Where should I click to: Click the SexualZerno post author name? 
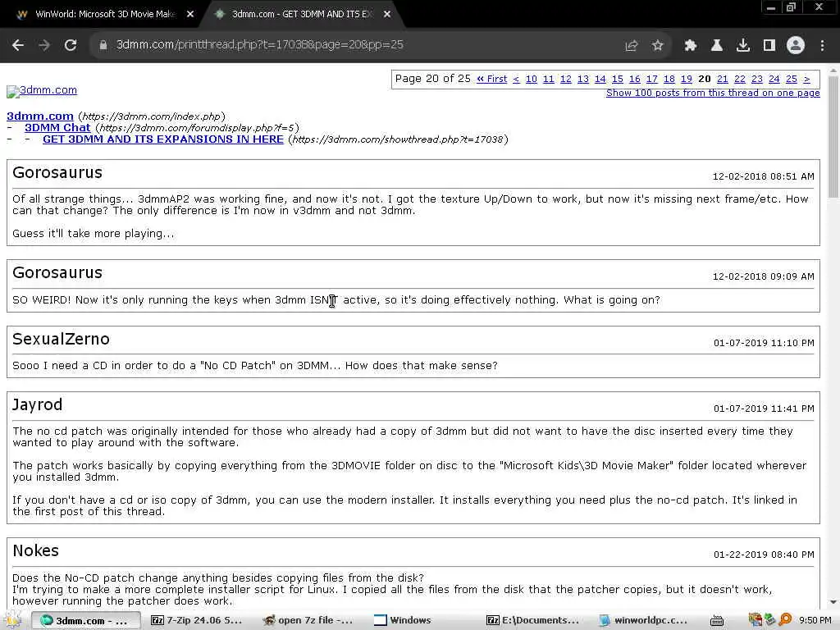pyautogui.click(x=61, y=339)
